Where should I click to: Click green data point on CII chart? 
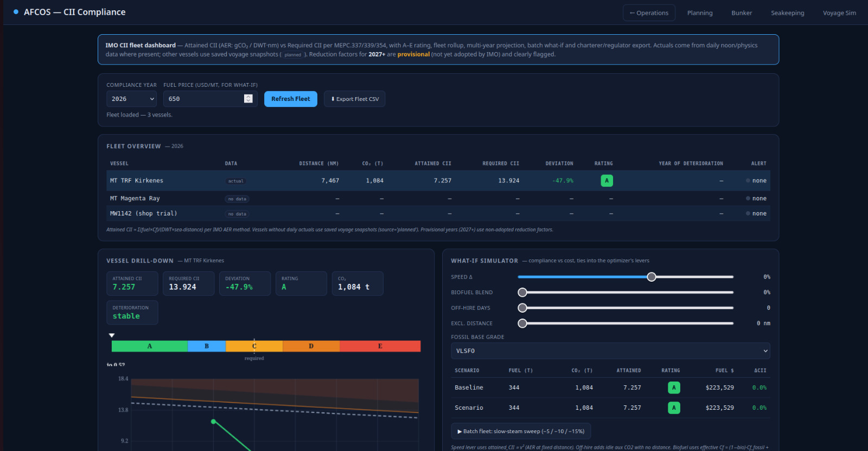click(x=213, y=421)
